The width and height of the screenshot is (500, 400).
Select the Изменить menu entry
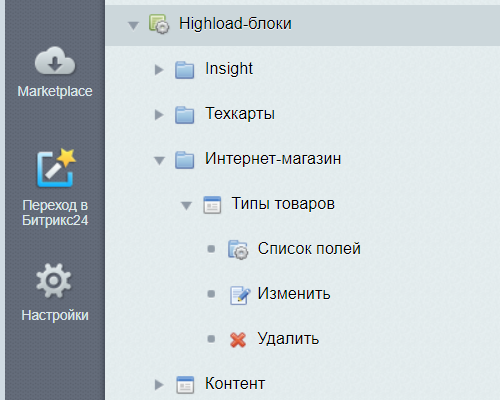[294, 294]
